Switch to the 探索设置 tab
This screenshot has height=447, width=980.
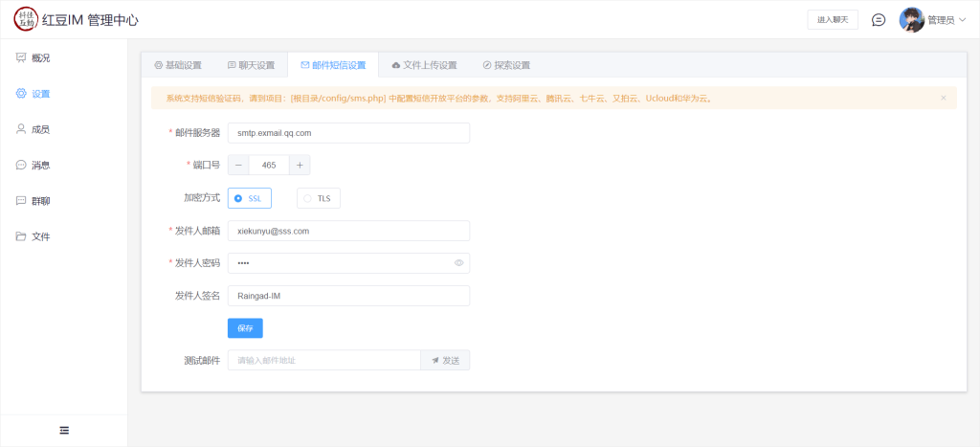506,65
